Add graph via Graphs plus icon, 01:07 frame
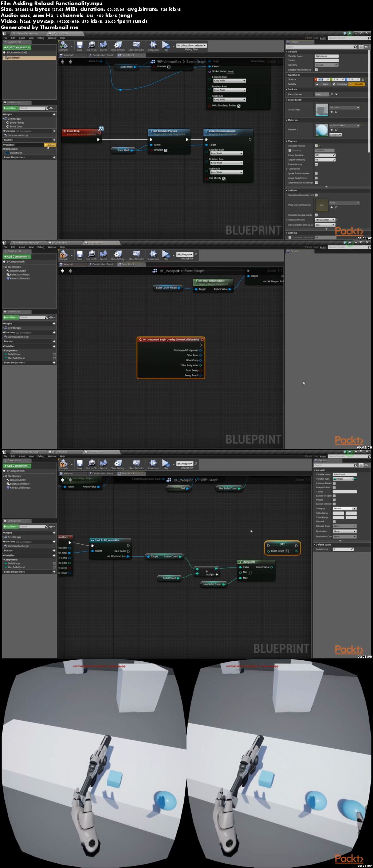This screenshot has height=868, width=373. click(x=54, y=114)
